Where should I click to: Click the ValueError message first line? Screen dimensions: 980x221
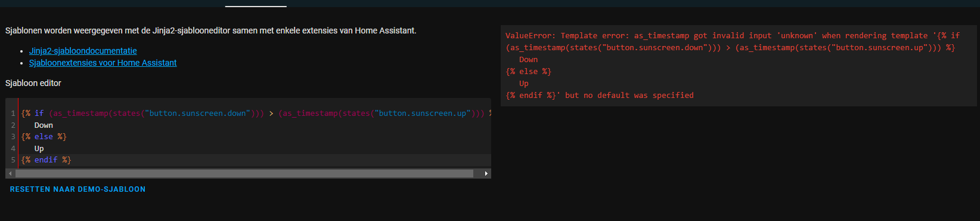(733, 36)
